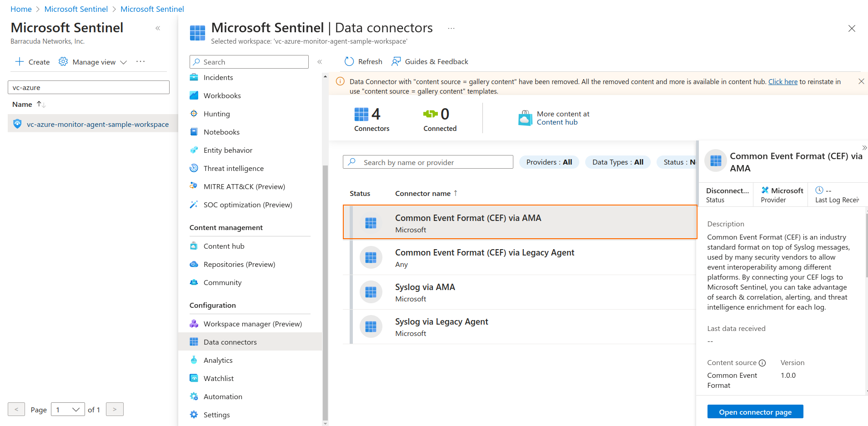Screen dimensions: 868x426
Task: Open the Manage view dropdown chevron
Action: click(x=123, y=62)
